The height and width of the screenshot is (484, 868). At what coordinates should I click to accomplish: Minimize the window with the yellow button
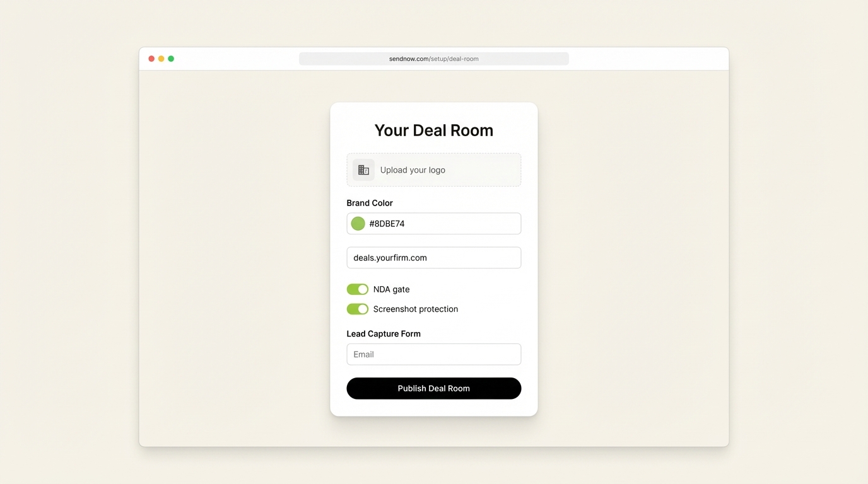(161, 58)
